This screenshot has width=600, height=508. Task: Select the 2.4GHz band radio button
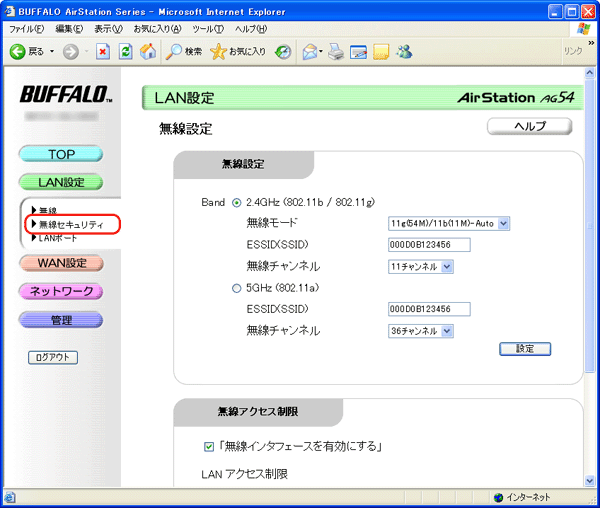pyautogui.click(x=237, y=203)
